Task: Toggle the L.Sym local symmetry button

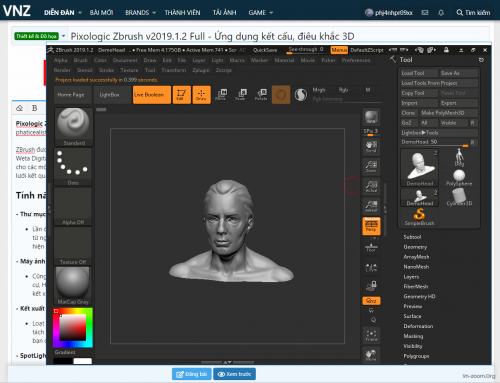Action: coord(371,267)
